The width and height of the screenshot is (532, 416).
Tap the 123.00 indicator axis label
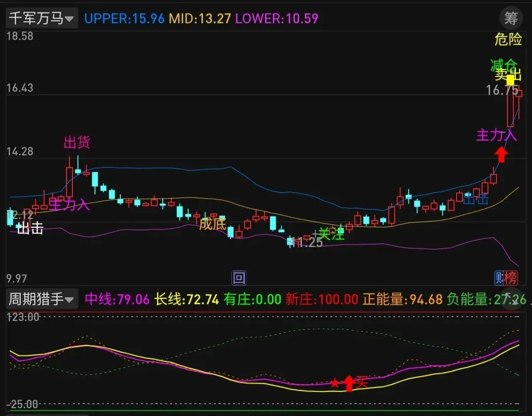24,317
